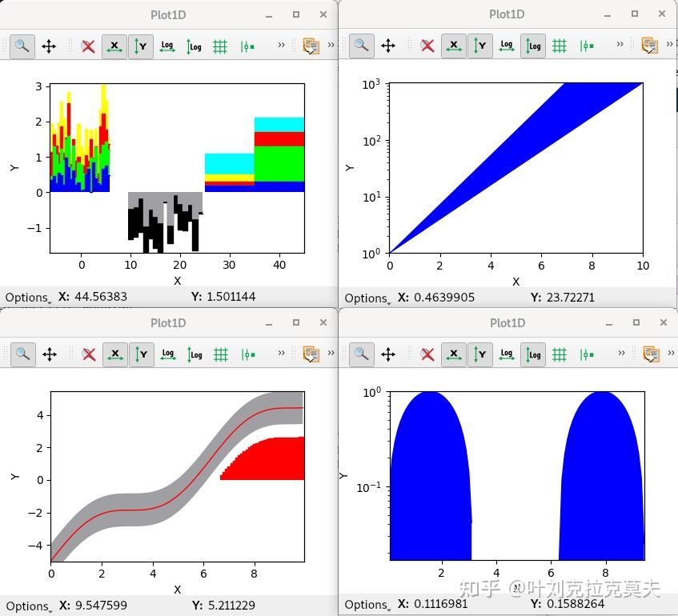Click the grid icon in the bottom-right toolbar

(559, 354)
